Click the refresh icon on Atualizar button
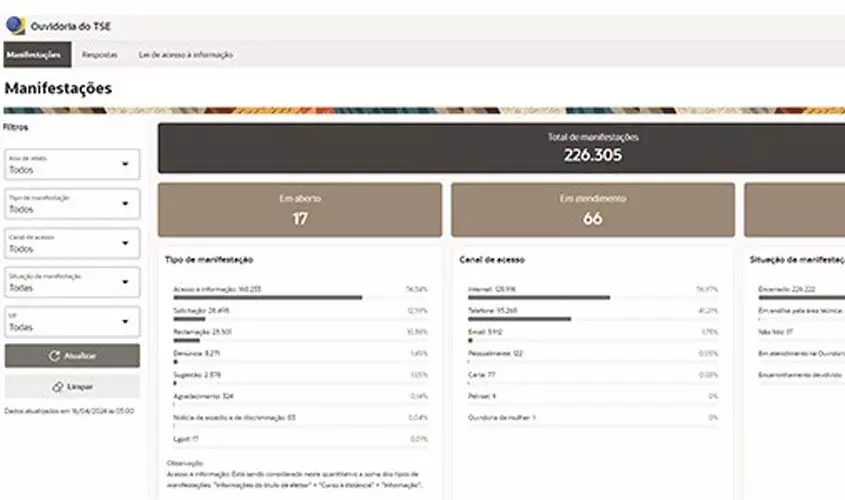 tap(54, 356)
